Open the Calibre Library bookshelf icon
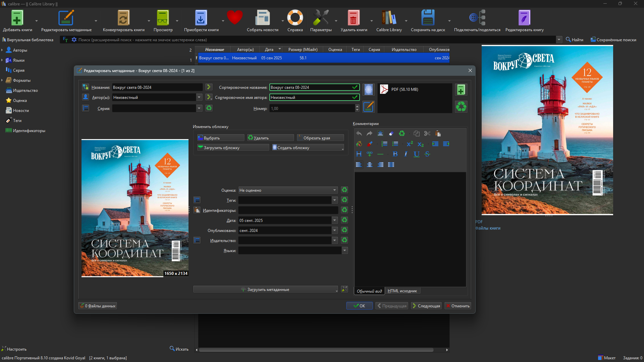644x362 pixels. (389, 18)
